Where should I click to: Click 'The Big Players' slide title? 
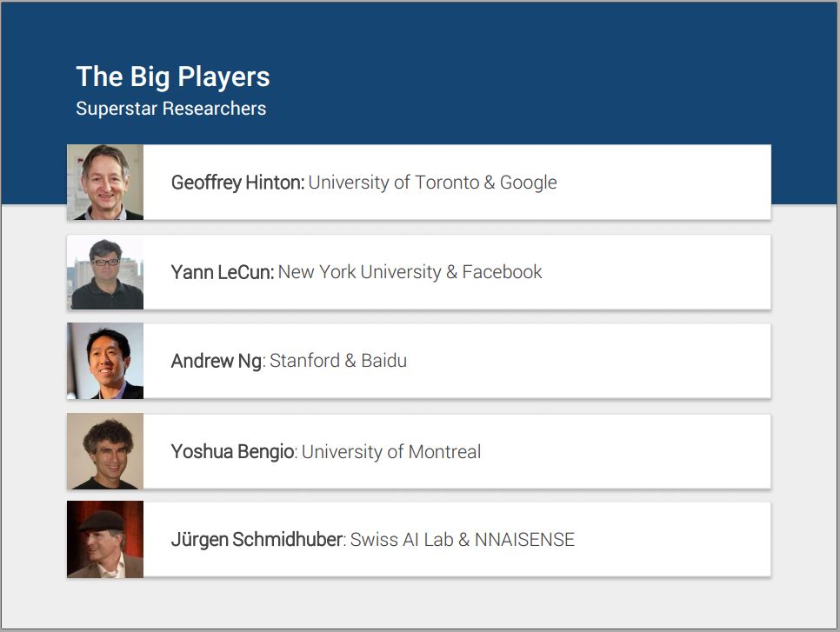(x=173, y=77)
